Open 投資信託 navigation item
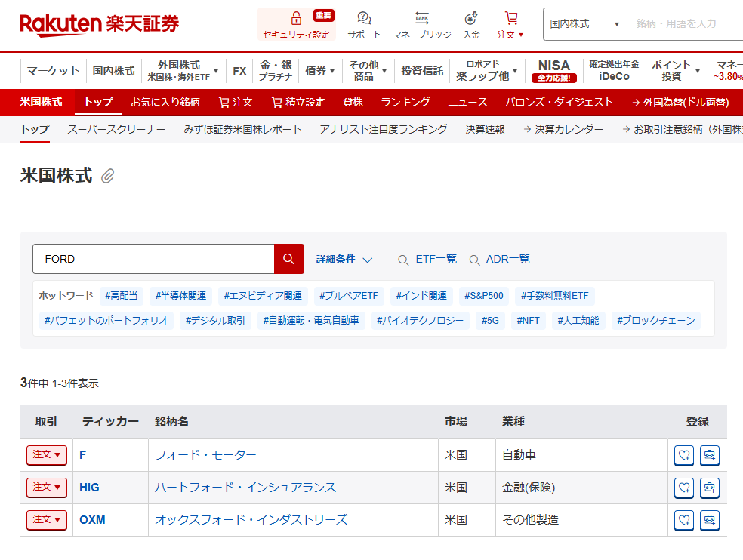Viewport: 743px width, 560px height. [x=422, y=71]
